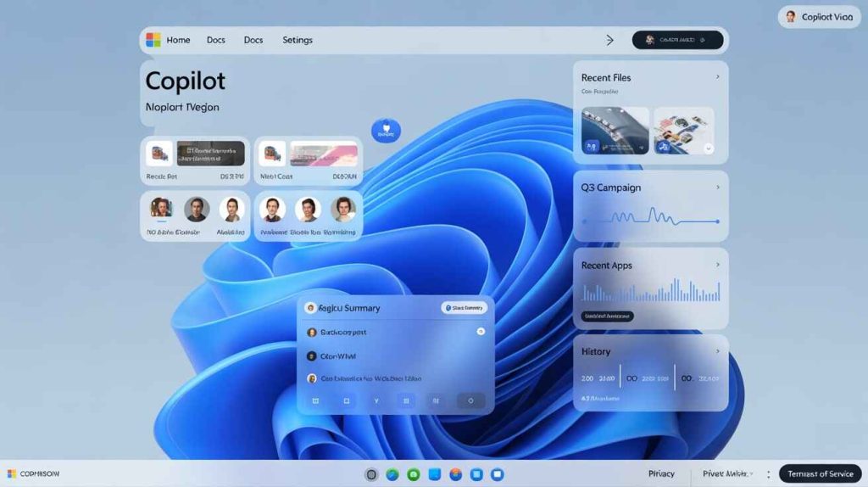
Task: Open the Privacy link
Action: [x=661, y=473]
